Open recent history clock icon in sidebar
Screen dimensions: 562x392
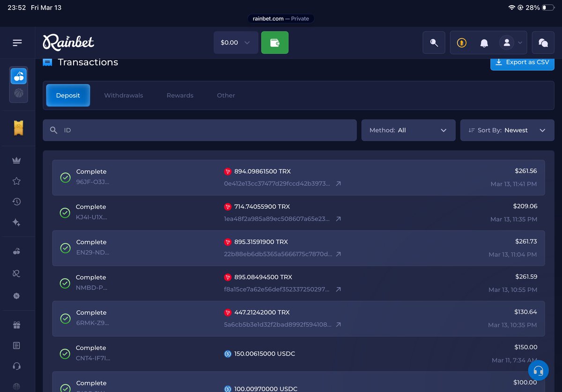click(17, 202)
